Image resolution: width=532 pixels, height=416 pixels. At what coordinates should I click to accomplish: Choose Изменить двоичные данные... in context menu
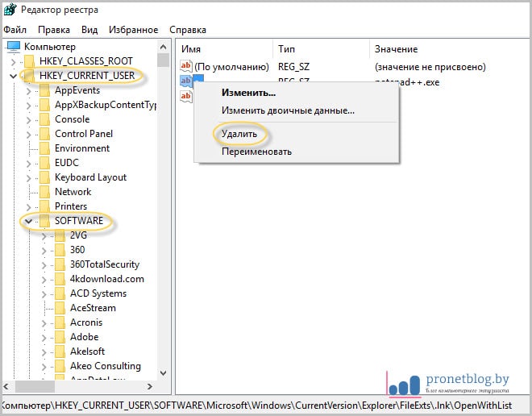288,110
